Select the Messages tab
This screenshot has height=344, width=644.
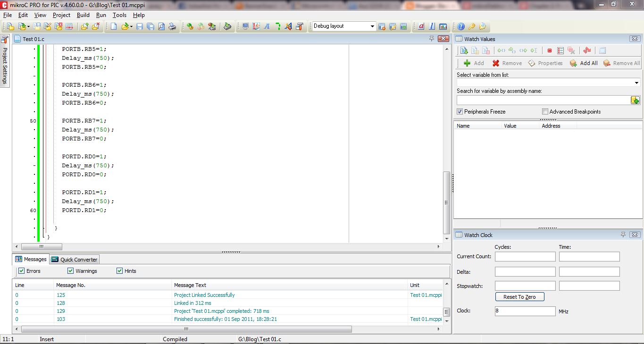pos(31,259)
